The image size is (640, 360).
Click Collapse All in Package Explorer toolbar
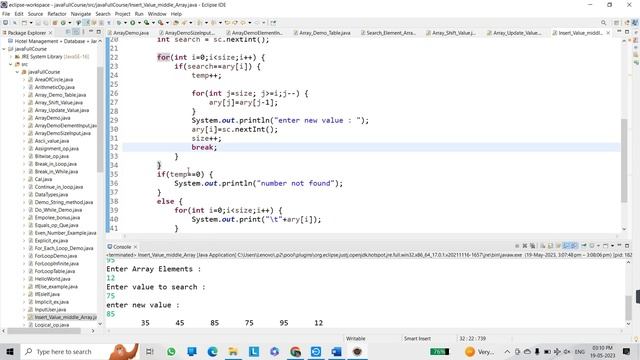(68, 32)
